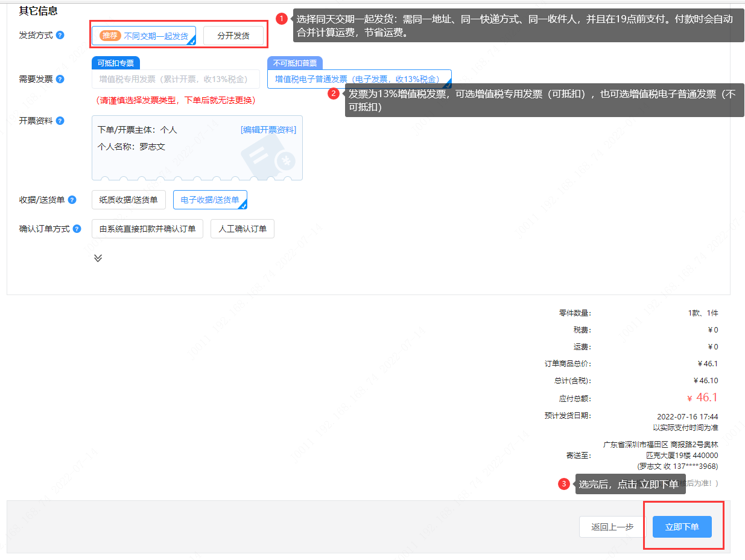This screenshot has height=560, width=745.
Task: Click help icon next to 收据/送货单
Action: tap(72, 200)
